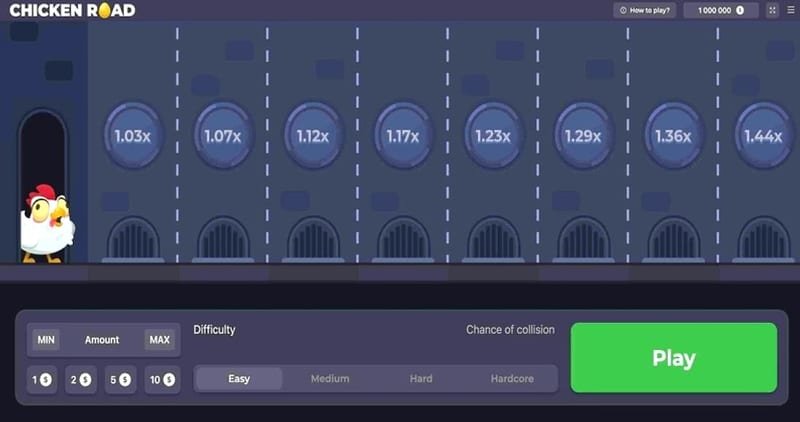Click the 1.03x multiplier manhole
Screen dimensions: 800x422
[133, 136]
